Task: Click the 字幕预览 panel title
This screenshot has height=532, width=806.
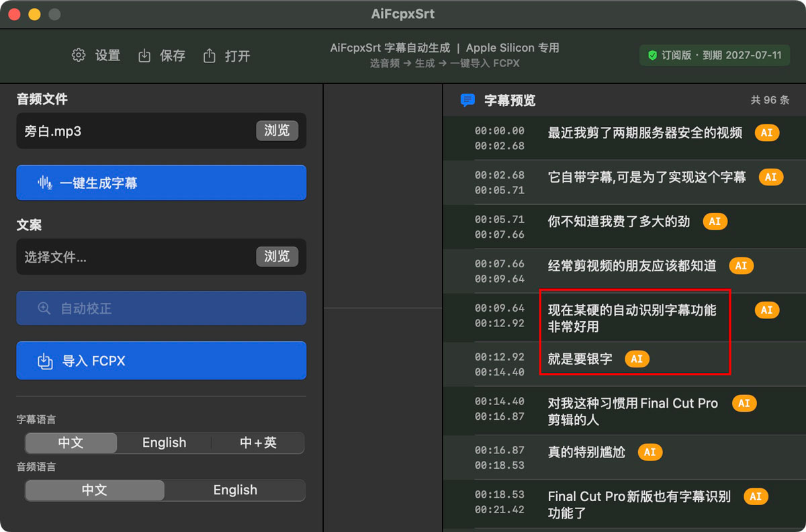Action: (510, 101)
